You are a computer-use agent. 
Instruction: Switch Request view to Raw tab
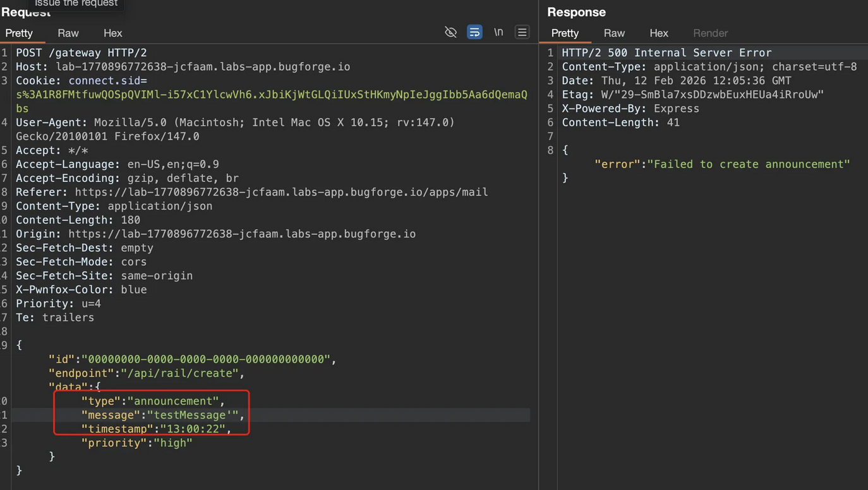(68, 33)
